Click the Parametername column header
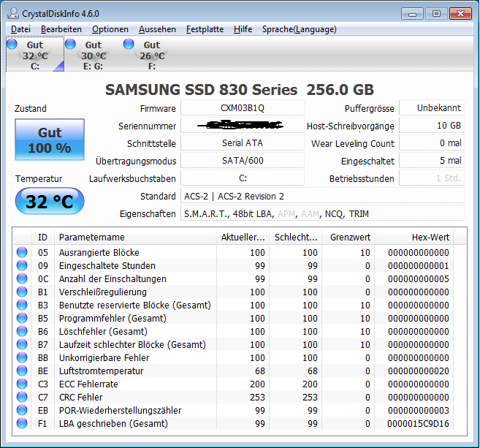 [x=135, y=237]
